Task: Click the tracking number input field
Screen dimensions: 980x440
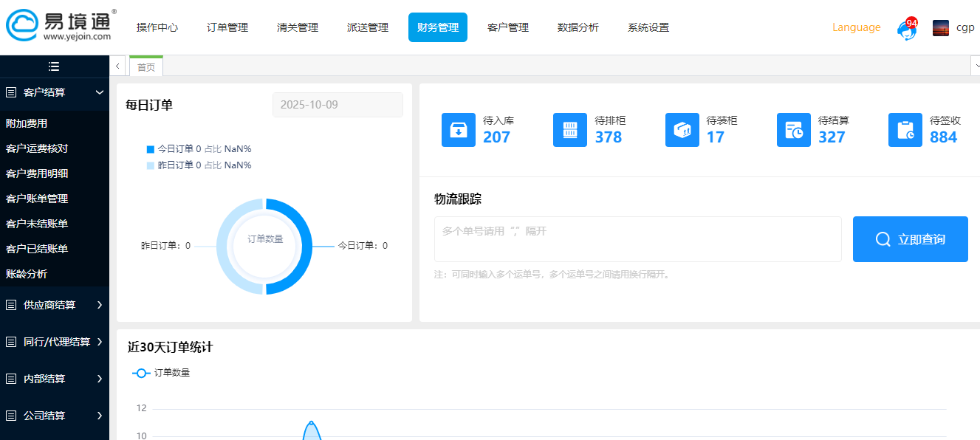Action: (637, 239)
